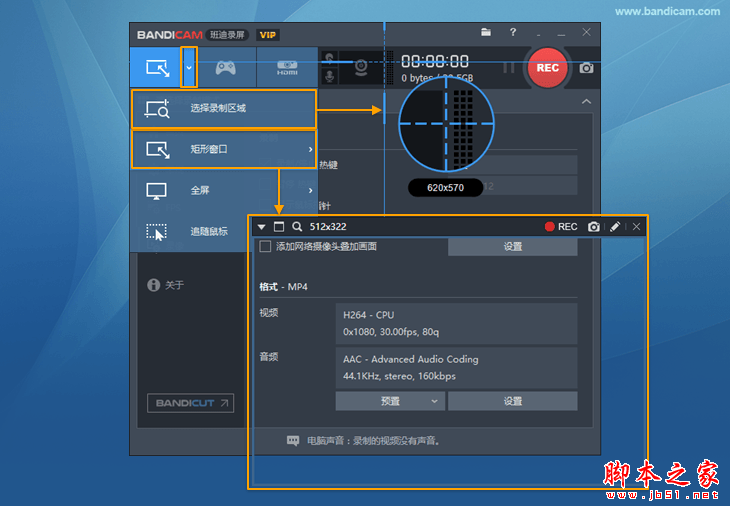Open the screen recording mode dropdown arrow
Image resolution: width=730 pixels, height=506 pixels.
(189, 67)
